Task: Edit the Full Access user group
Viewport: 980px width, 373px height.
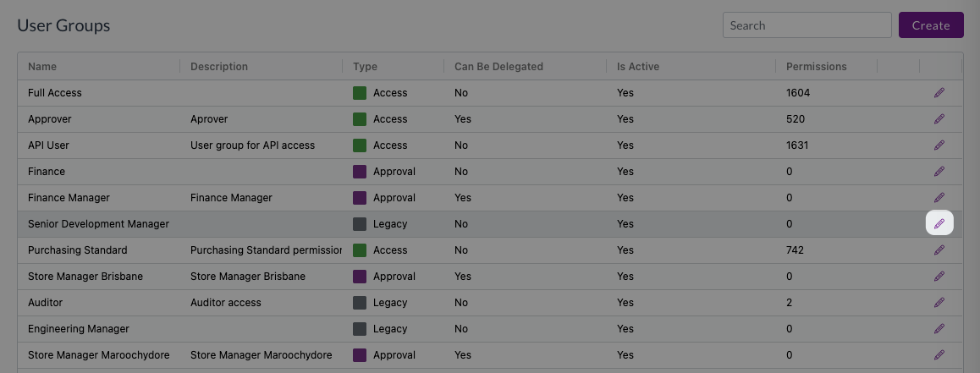Action: click(x=939, y=92)
